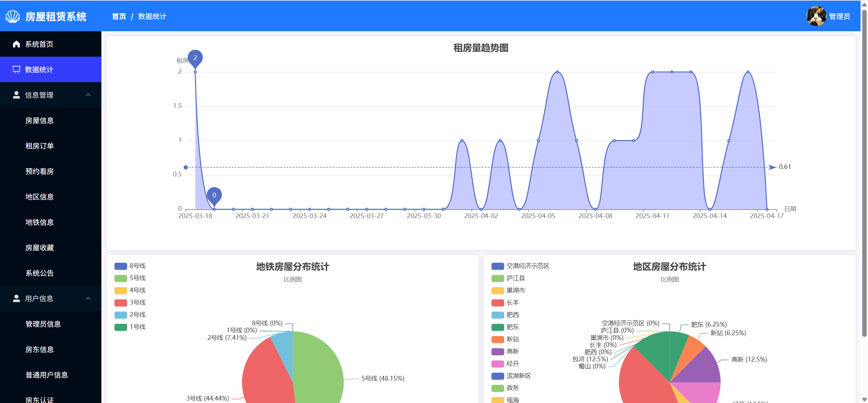Click the person icon beside 信息管理

point(16,95)
